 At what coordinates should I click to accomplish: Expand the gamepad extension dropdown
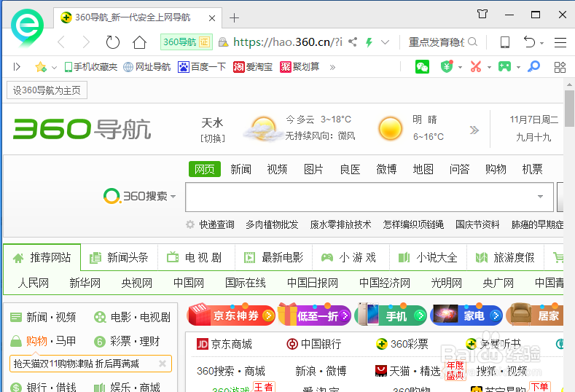[518, 68]
